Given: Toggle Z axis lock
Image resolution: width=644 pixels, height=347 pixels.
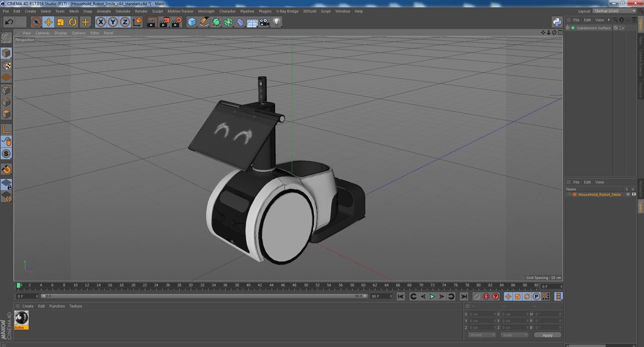Looking at the screenshot, I should point(125,22).
